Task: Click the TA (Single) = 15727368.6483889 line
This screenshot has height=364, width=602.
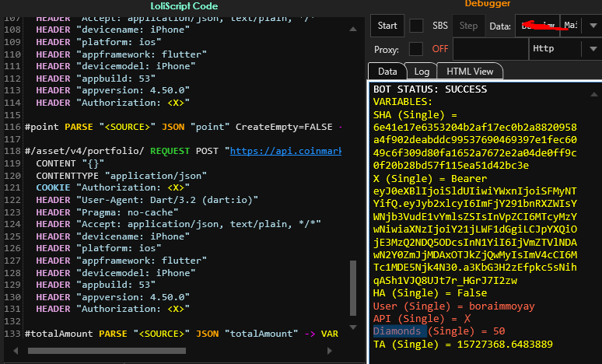Action: pyautogui.click(x=463, y=344)
